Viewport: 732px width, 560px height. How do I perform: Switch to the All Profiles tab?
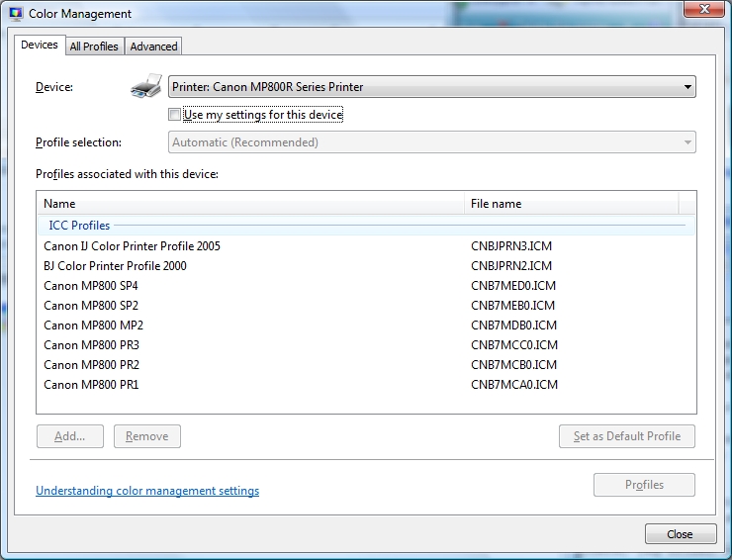(x=94, y=47)
